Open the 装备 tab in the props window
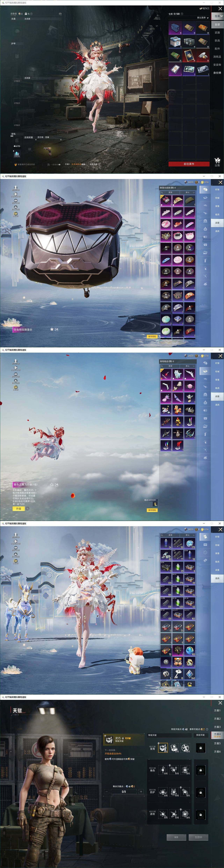 [x=217, y=553]
